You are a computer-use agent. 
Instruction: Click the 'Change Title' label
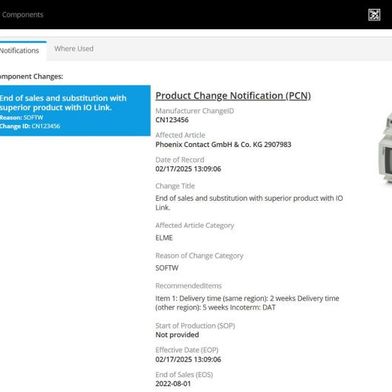click(175, 186)
